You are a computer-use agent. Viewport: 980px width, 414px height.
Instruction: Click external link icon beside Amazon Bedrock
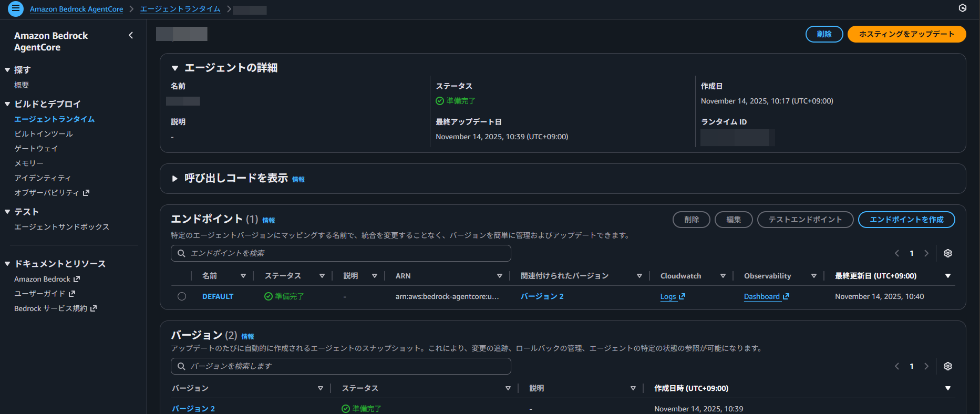[77, 279]
